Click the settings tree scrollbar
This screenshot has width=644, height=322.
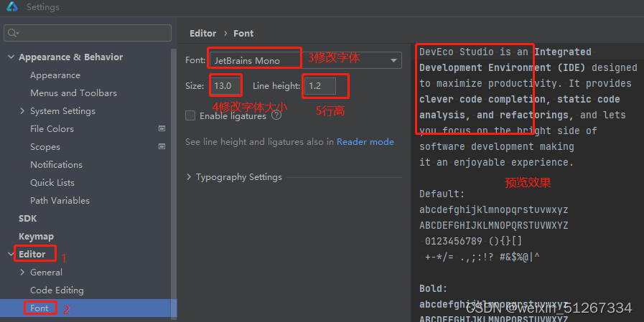[x=174, y=184]
